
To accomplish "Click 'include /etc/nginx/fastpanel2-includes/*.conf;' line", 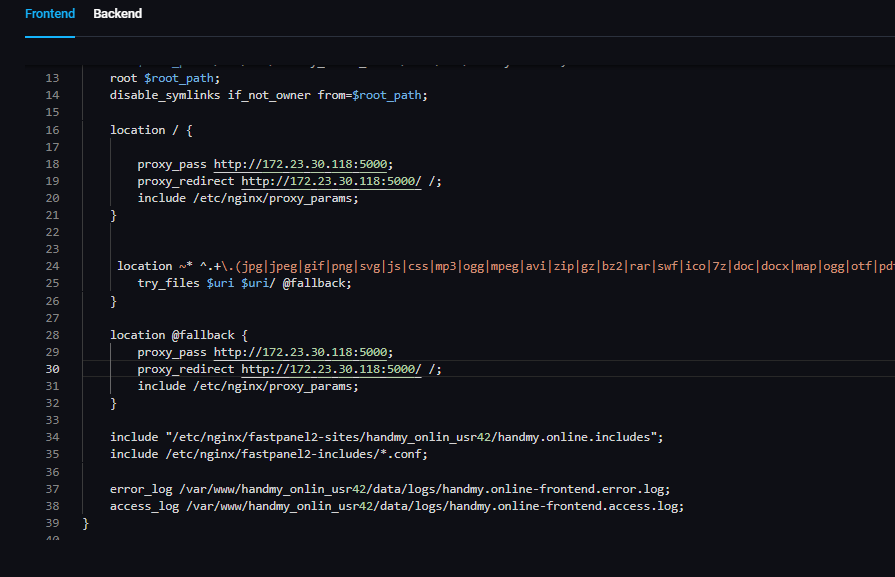I will pos(269,454).
